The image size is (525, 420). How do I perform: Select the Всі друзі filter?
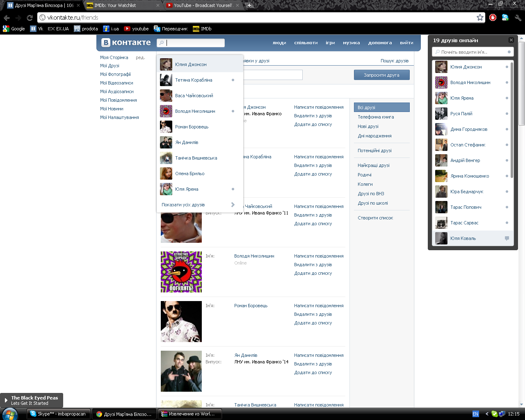click(x=381, y=107)
